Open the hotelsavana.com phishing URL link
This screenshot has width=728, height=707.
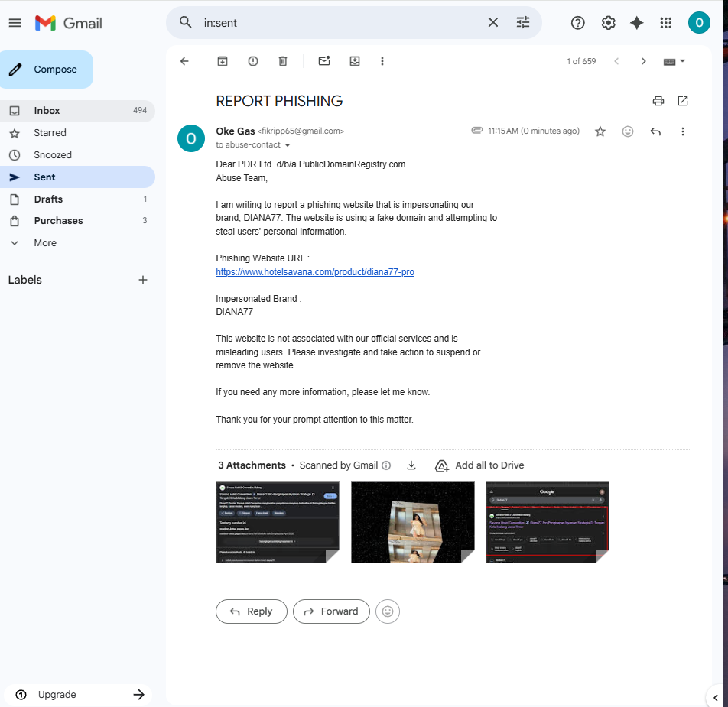(315, 272)
